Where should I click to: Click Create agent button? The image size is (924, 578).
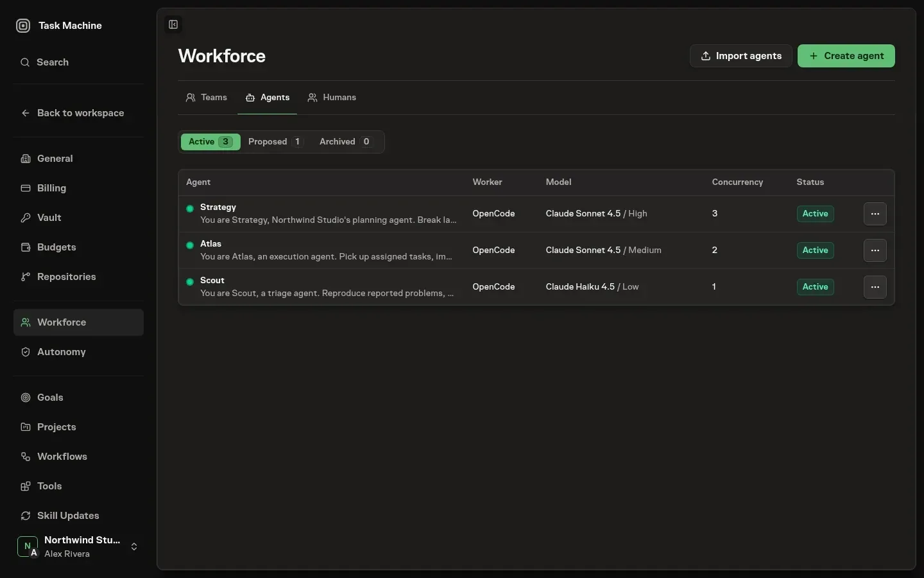tap(846, 56)
